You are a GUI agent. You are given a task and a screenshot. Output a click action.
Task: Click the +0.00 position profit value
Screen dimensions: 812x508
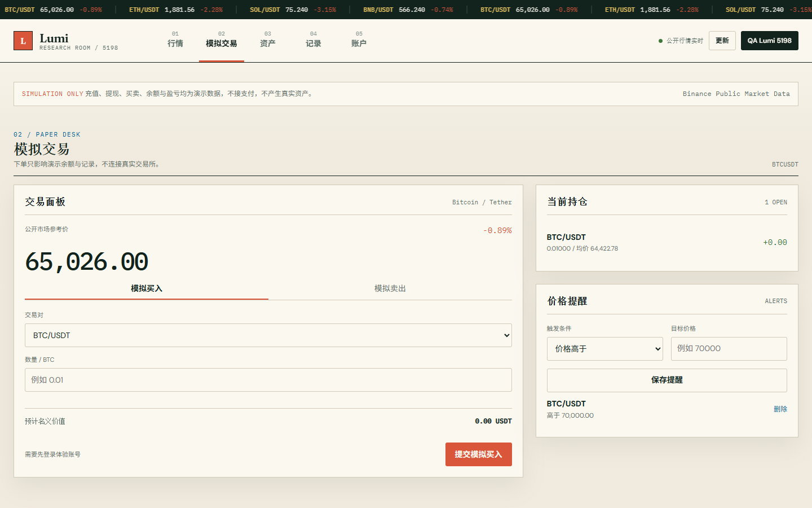pyautogui.click(x=775, y=243)
